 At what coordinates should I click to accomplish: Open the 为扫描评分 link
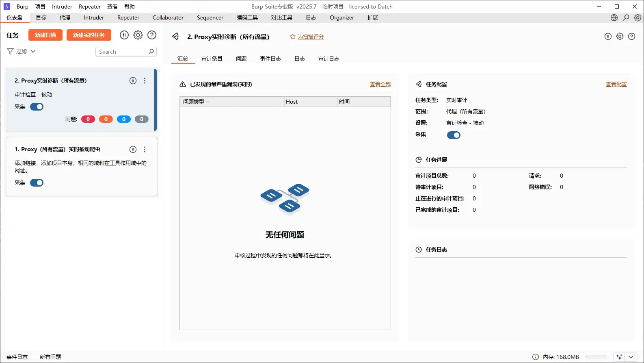(x=311, y=37)
